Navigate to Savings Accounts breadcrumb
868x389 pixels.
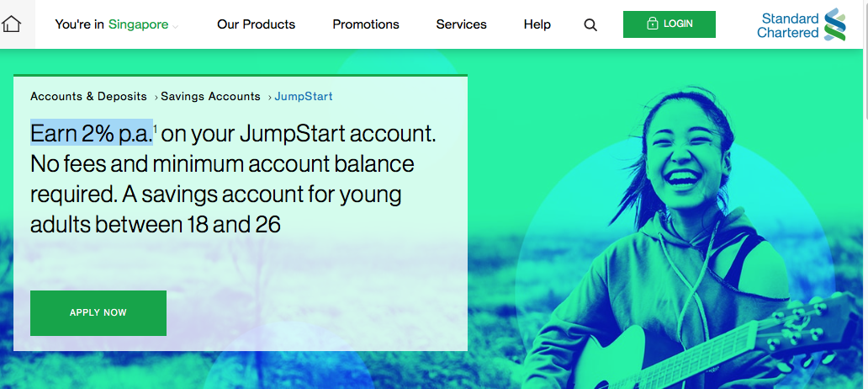tap(210, 97)
